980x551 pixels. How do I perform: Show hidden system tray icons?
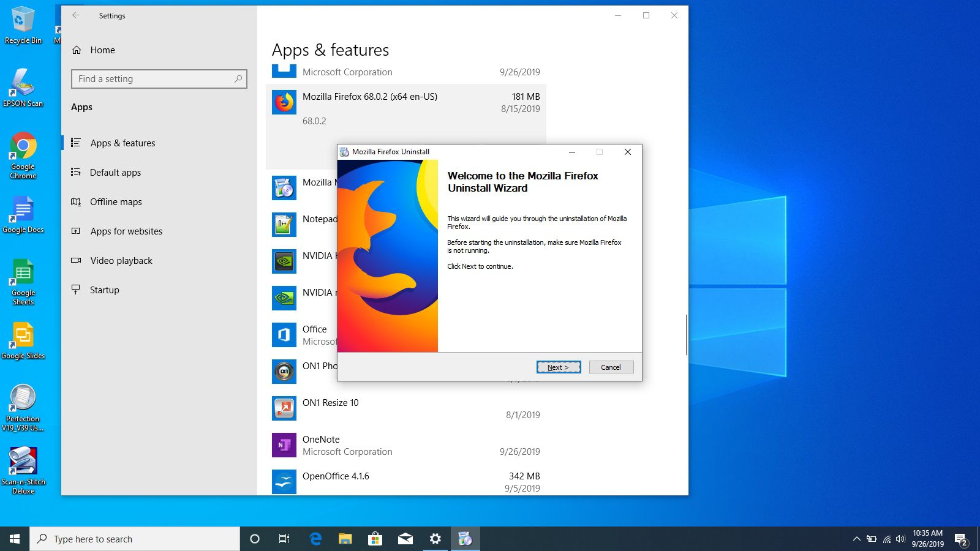857,539
